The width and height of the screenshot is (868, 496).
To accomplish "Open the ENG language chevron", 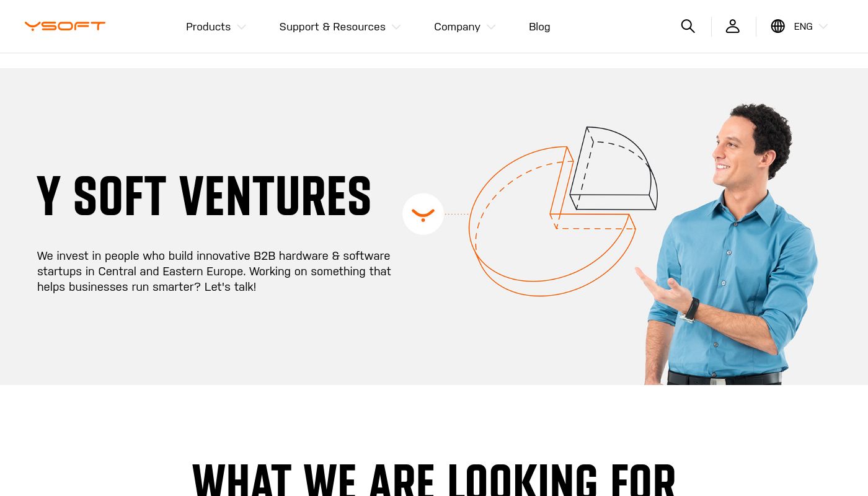I will point(823,27).
